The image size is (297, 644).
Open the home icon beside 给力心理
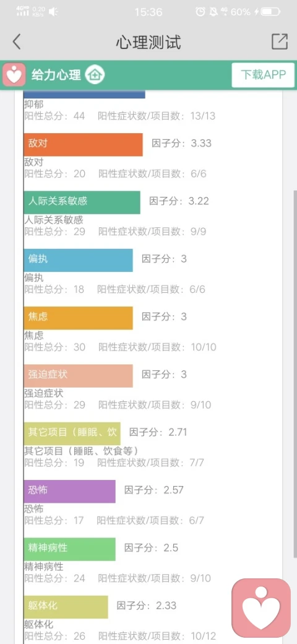(95, 75)
